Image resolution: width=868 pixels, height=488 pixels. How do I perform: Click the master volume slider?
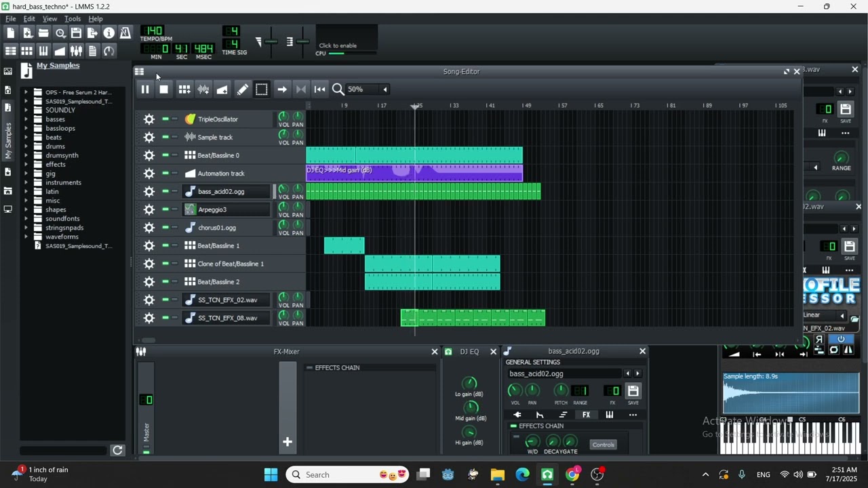[x=270, y=42]
